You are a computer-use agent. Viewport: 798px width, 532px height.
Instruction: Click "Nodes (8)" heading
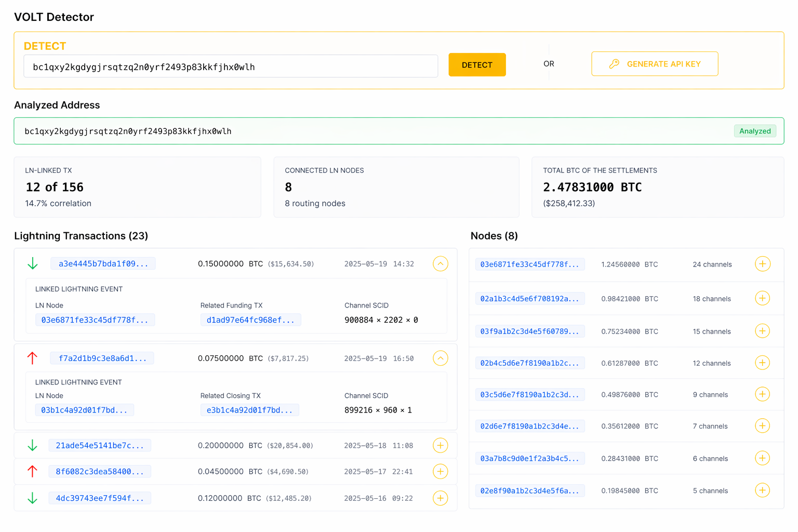(494, 236)
